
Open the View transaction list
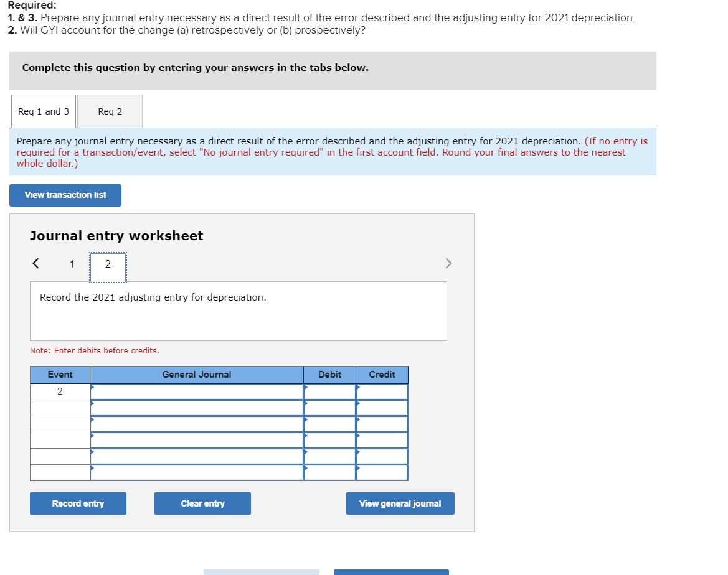(x=65, y=195)
